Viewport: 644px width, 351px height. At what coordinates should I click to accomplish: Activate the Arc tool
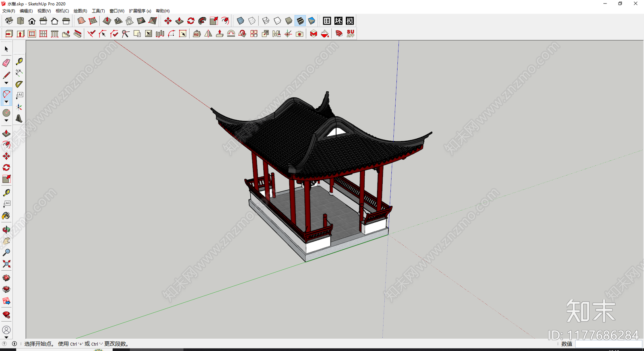[6, 94]
